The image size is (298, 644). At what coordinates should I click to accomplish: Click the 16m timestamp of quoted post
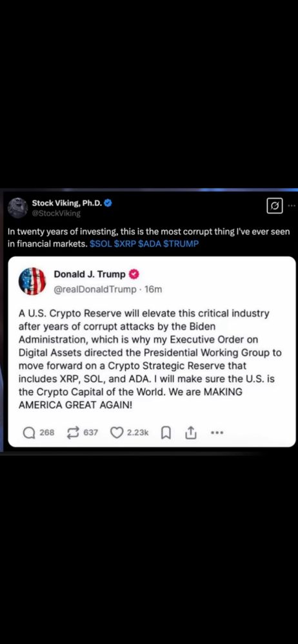click(x=154, y=290)
